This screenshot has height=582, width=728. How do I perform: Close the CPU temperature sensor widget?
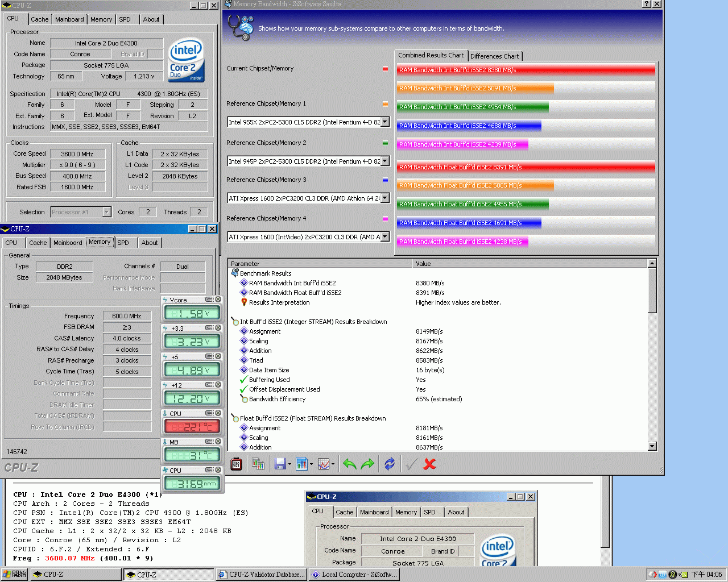pos(218,413)
